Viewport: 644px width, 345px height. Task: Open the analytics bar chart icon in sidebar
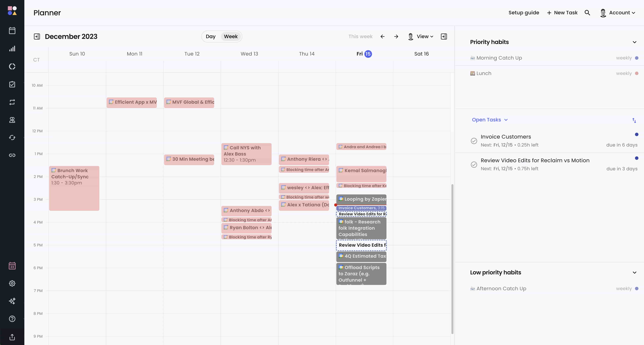click(12, 49)
